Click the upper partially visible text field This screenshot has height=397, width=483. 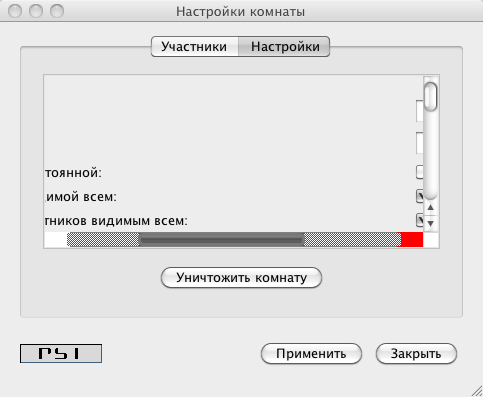(420, 111)
